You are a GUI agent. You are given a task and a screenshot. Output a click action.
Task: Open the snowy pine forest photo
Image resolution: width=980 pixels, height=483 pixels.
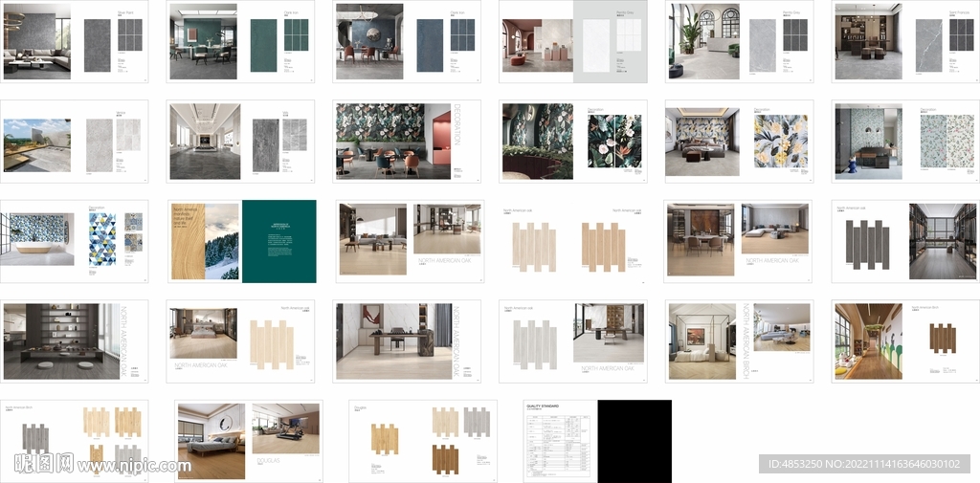point(221,241)
